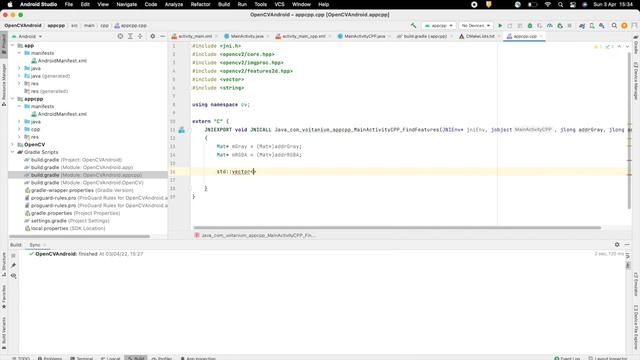Open the Logcat tool window button
This screenshot has height=360, width=640.
pyautogui.click(x=110, y=358)
